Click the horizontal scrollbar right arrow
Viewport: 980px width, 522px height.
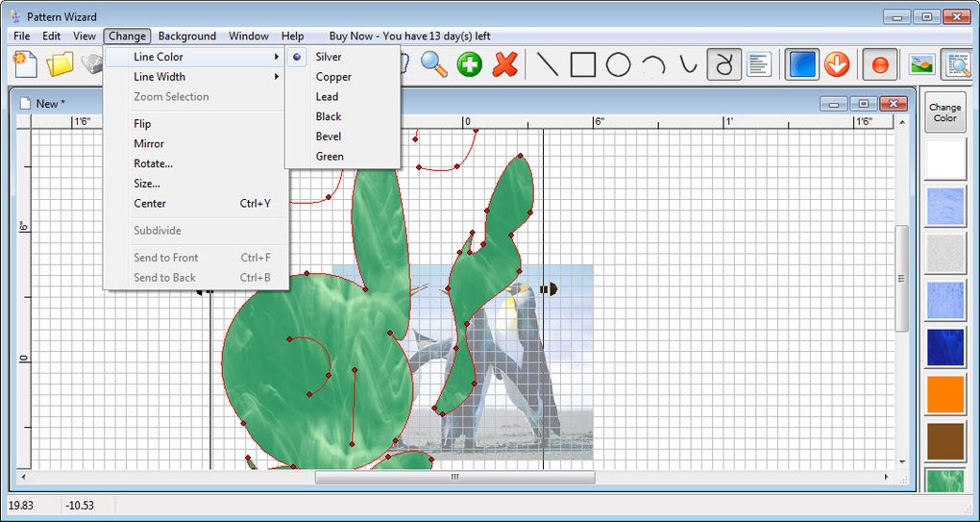[x=886, y=477]
